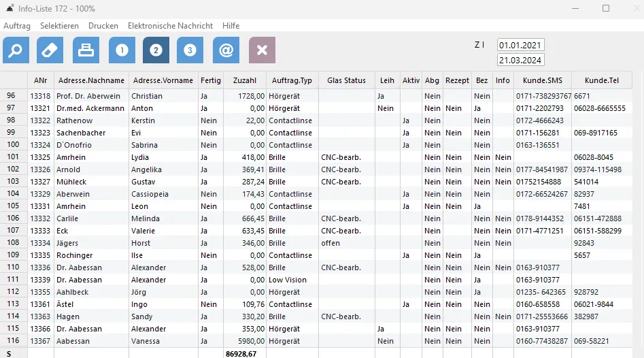This screenshot has height=358, width=644.
Task: Click the Zuzahl column header
Action: [245, 80]
